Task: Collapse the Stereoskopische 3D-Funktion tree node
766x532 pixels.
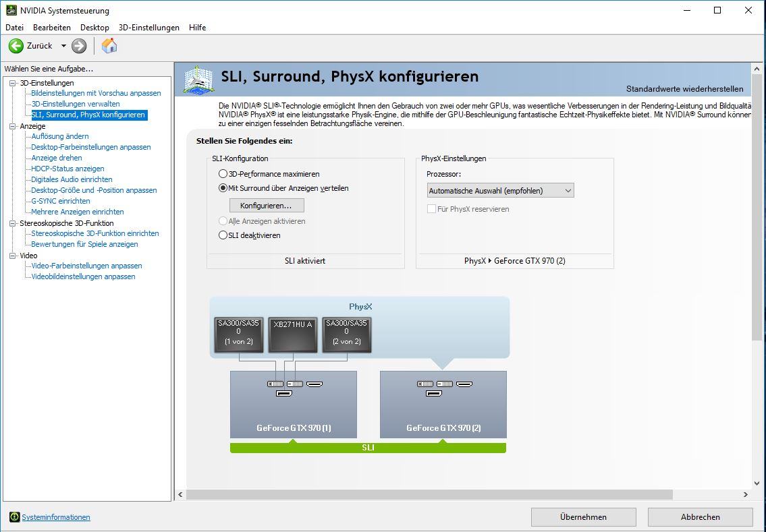Action: 13,223
